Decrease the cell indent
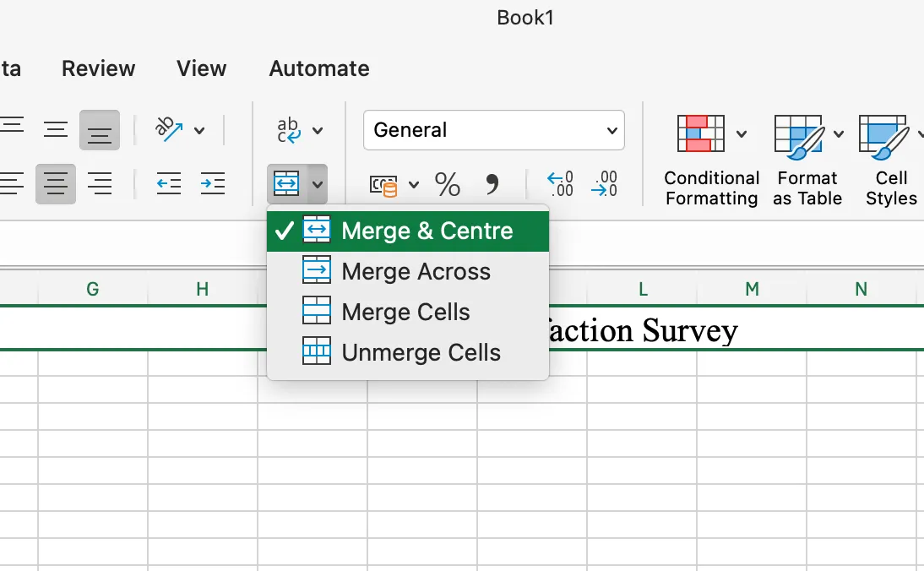Viewport: 924px width, 571px height. pos(169,184)
